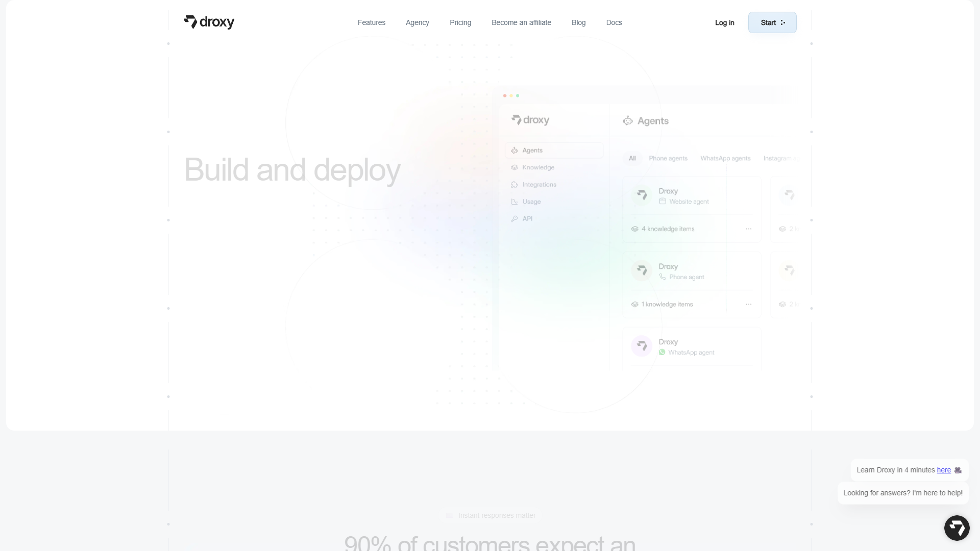Click the text 'WhatsApp agent'
Image resolution: width=980 pixels, height=551 pixels.
click(x=691, y=353)
